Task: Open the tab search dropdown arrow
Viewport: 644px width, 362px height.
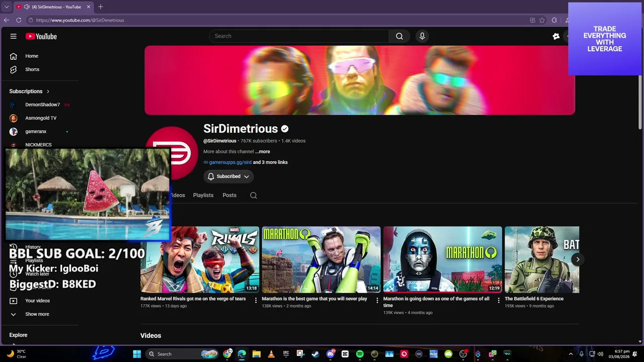Action: tap(7, 7)
